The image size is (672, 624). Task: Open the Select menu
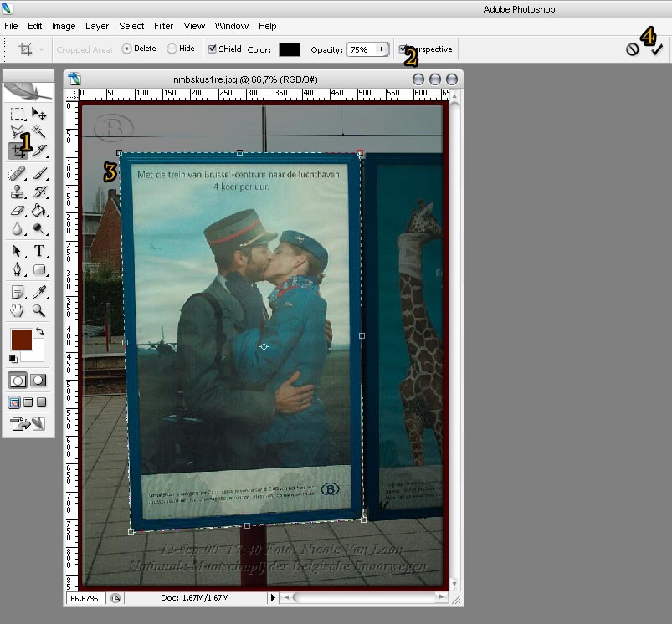point(131,26)
